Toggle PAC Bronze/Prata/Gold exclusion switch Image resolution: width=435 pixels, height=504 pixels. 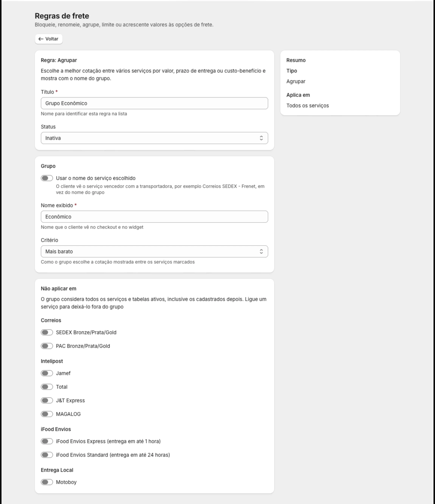47,346
